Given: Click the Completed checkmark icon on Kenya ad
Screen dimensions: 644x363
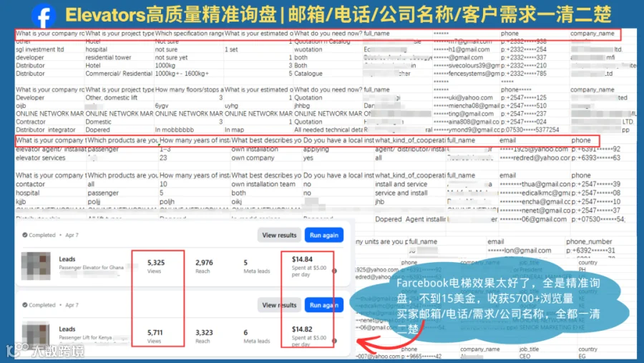Looking at the screenshot, I should [24, 305].
